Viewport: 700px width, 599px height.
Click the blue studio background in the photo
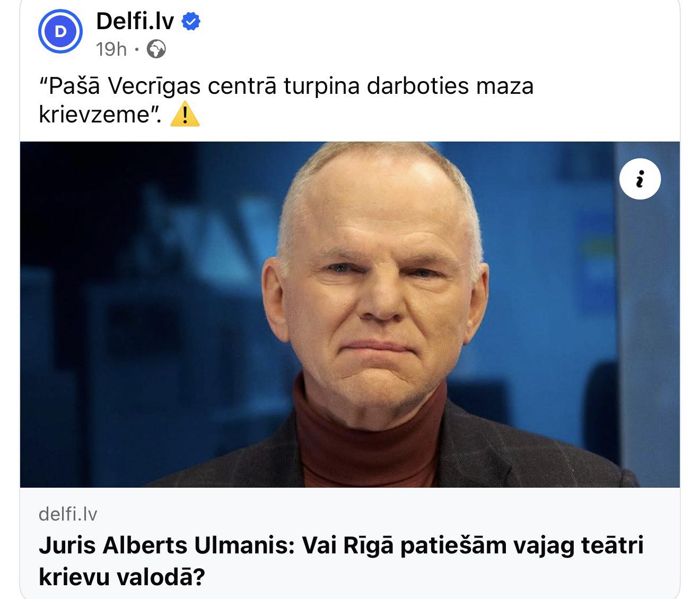133,265
